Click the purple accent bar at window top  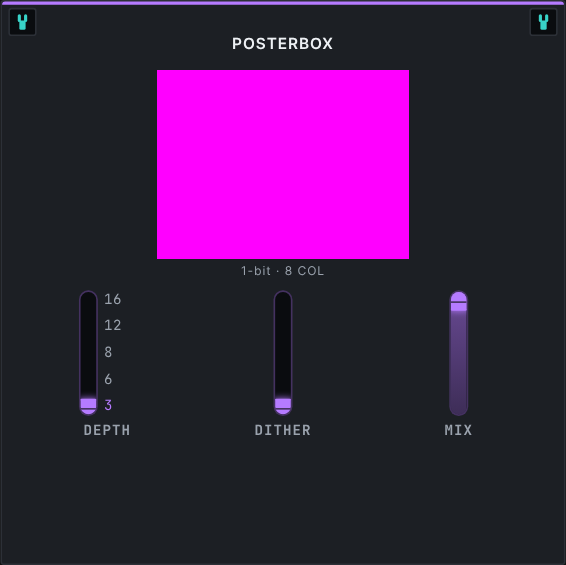283,3
